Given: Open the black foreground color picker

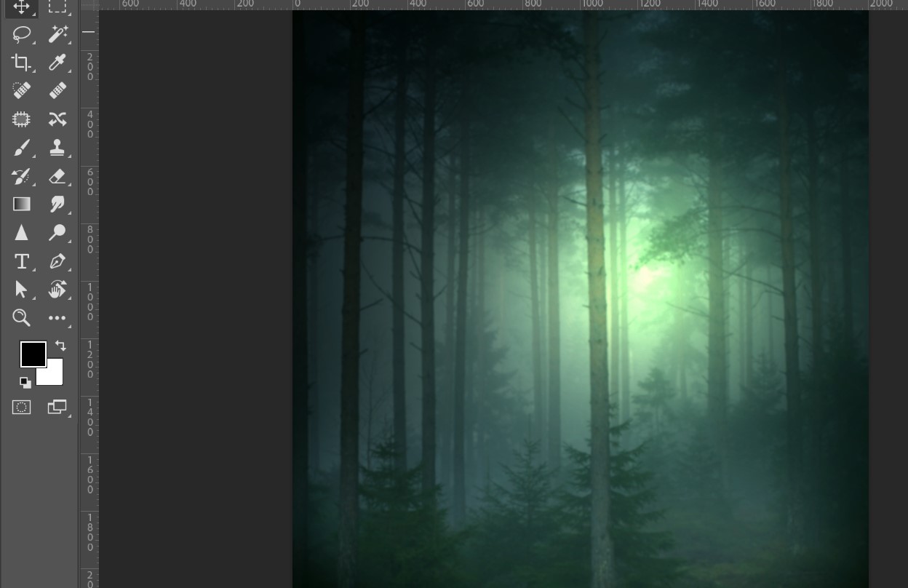Looking at the screenshot, I should (33, 354).
